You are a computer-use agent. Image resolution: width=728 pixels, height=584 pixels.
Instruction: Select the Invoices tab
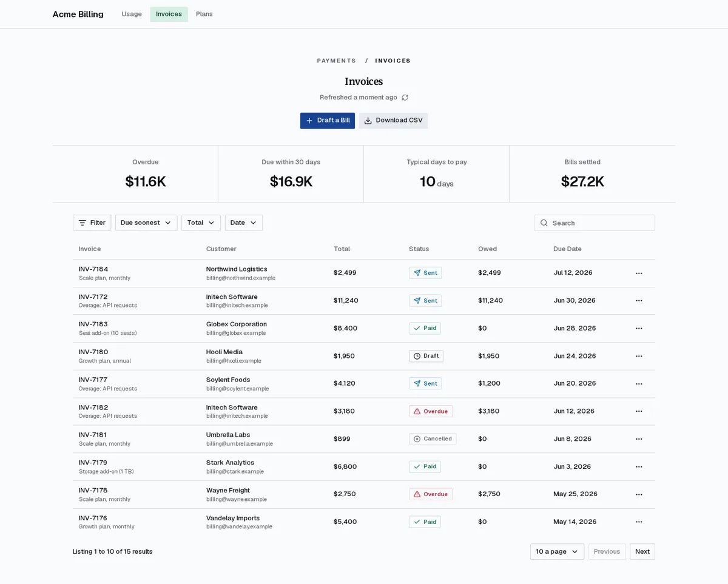tap(169, 14)
